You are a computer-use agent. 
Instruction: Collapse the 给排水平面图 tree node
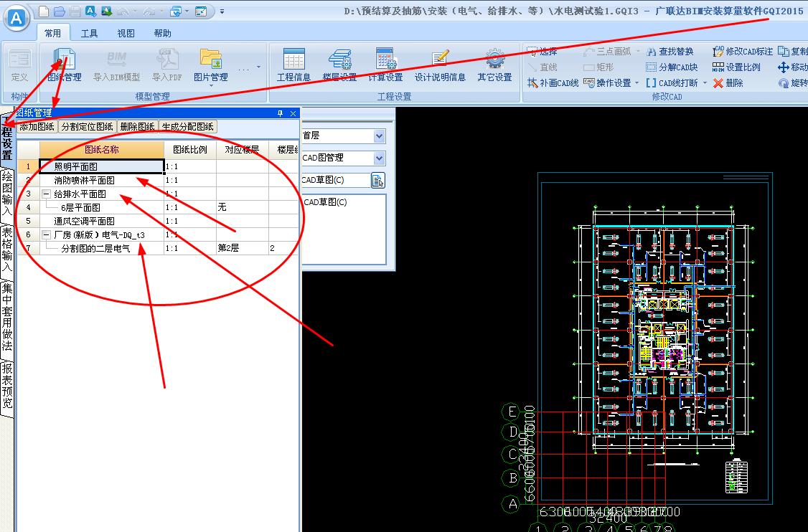[x=46, y=194]
